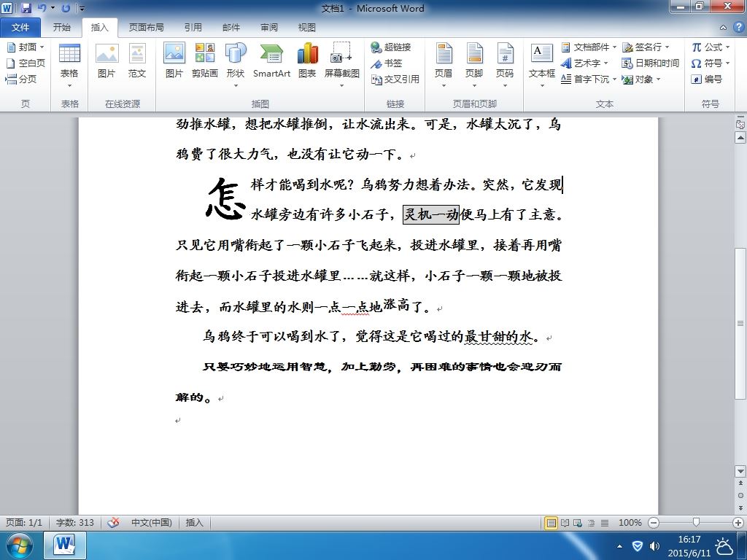Insert a Cross-reference (交叉引用)

395,79
